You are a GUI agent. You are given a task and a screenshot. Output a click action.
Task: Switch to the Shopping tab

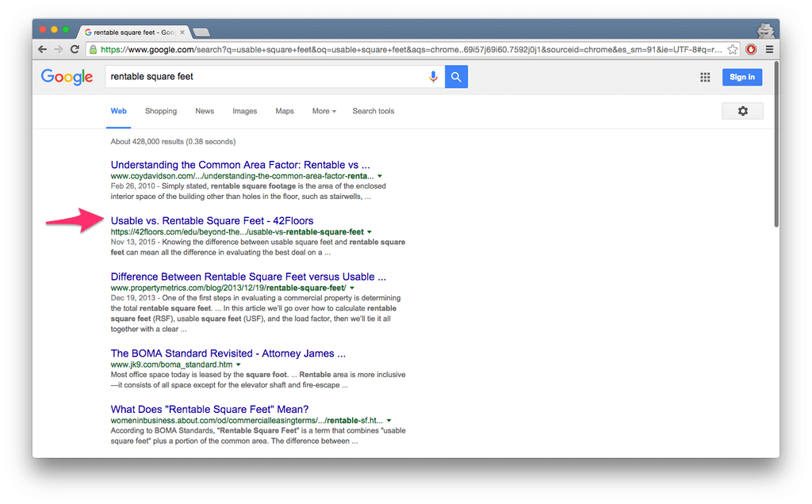pos(161,111)
